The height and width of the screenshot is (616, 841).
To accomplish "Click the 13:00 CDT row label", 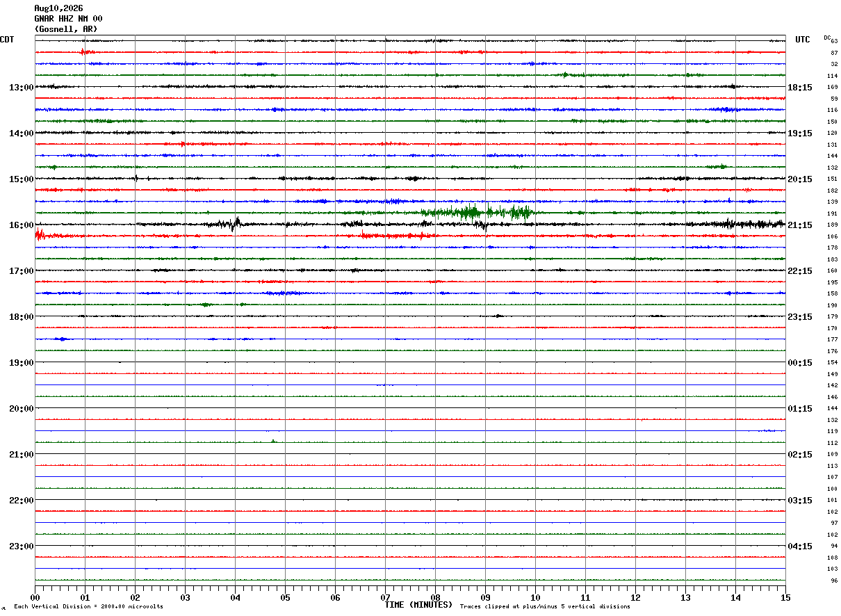I will [x=21, y=88].
